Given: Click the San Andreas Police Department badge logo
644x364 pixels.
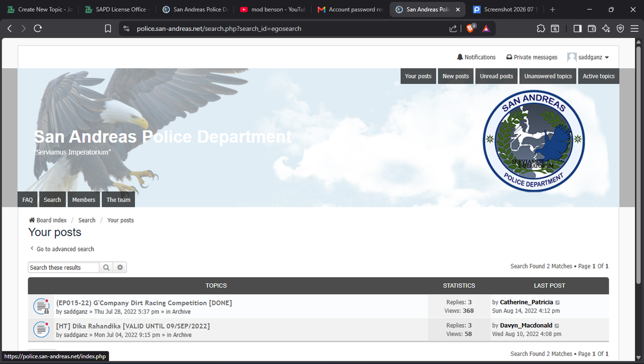Looking at the screenshot, I should point(534,141).
